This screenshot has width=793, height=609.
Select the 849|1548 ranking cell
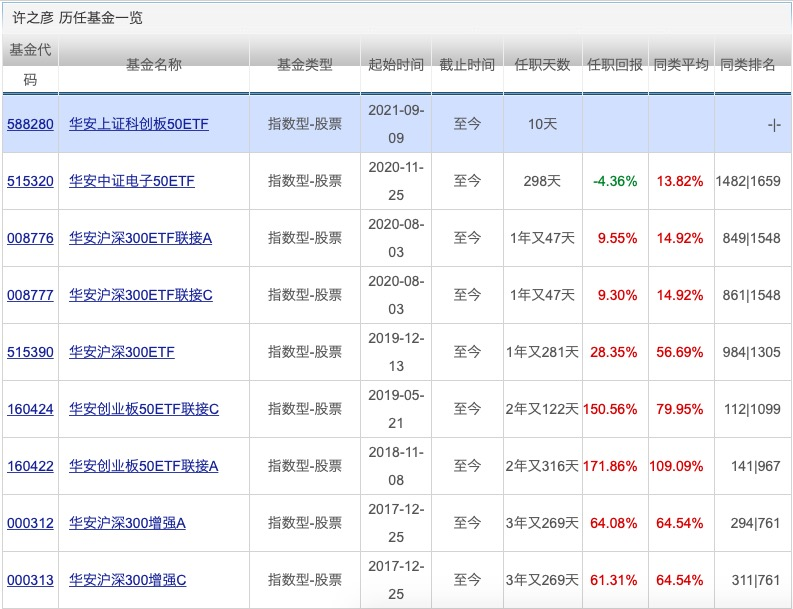point(752,238)
